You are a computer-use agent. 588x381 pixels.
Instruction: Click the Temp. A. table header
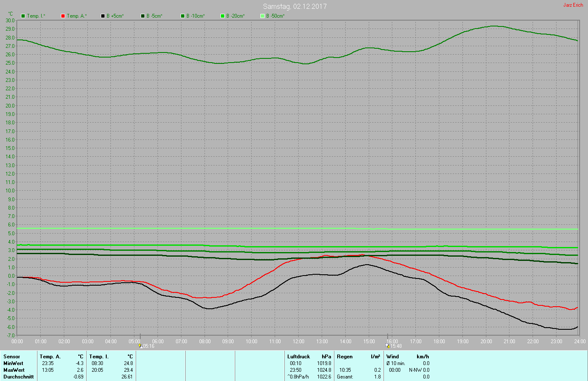pyautogui.click(x=50, y=357)
